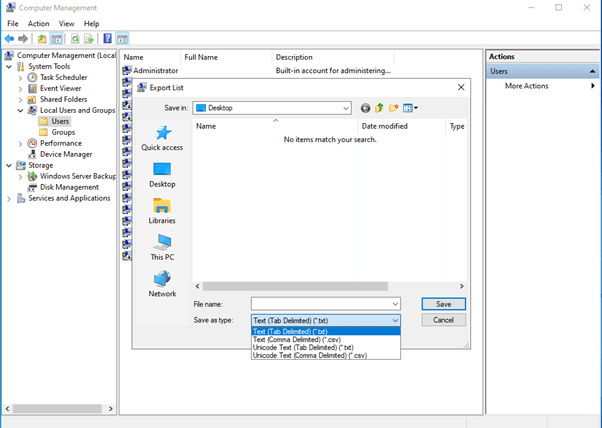Select Shared Folders in tree
This screenshot has height=428, width=602.
pos(63,99)
